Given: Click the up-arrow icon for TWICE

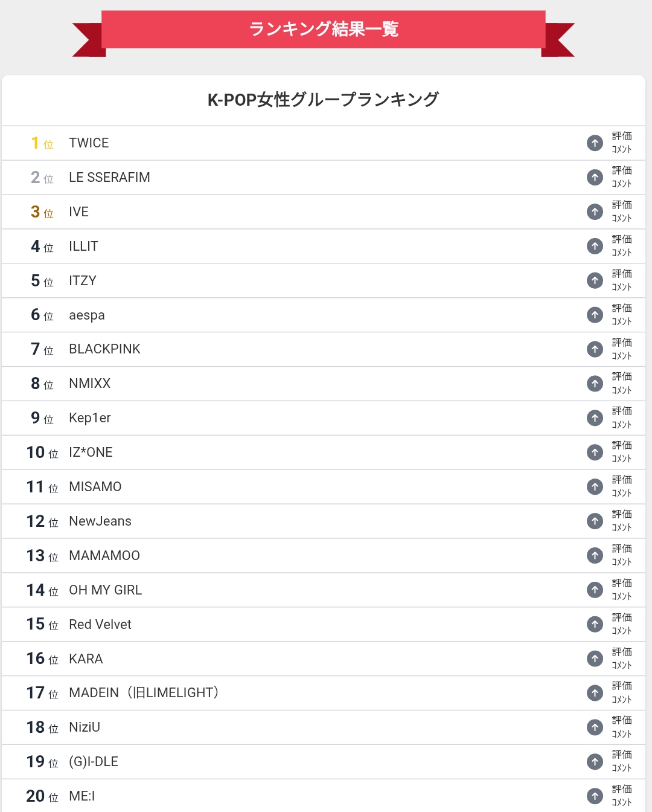Looking at the screenshot, I should [595, 143].
